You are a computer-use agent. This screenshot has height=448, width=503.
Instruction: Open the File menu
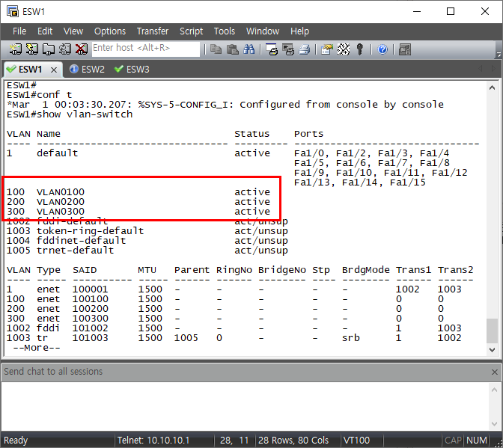coord(19,31)
